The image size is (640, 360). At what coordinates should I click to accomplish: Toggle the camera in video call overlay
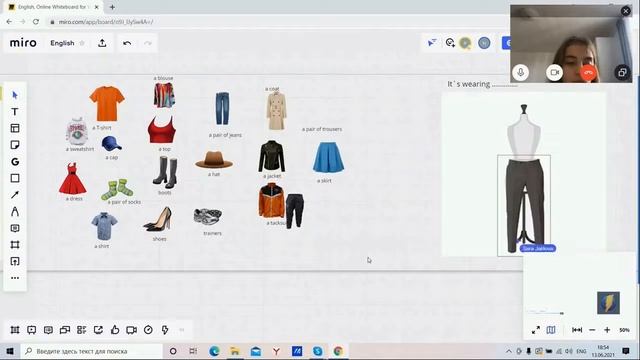[x=554, y=72]
